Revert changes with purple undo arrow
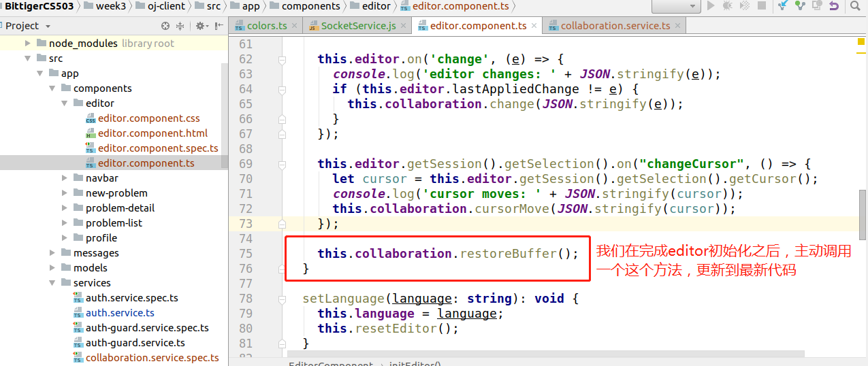The height and width of the screenshot is (366, 868). point(834,6)
